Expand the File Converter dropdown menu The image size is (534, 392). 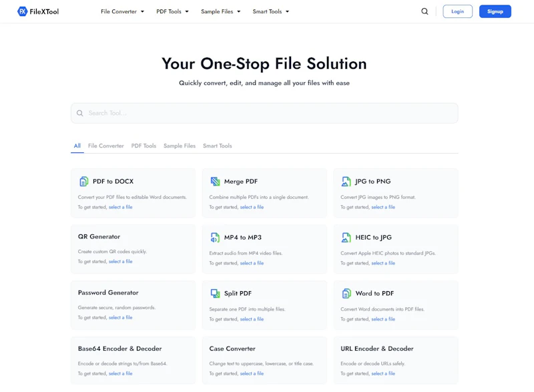[x=122, y=11]
